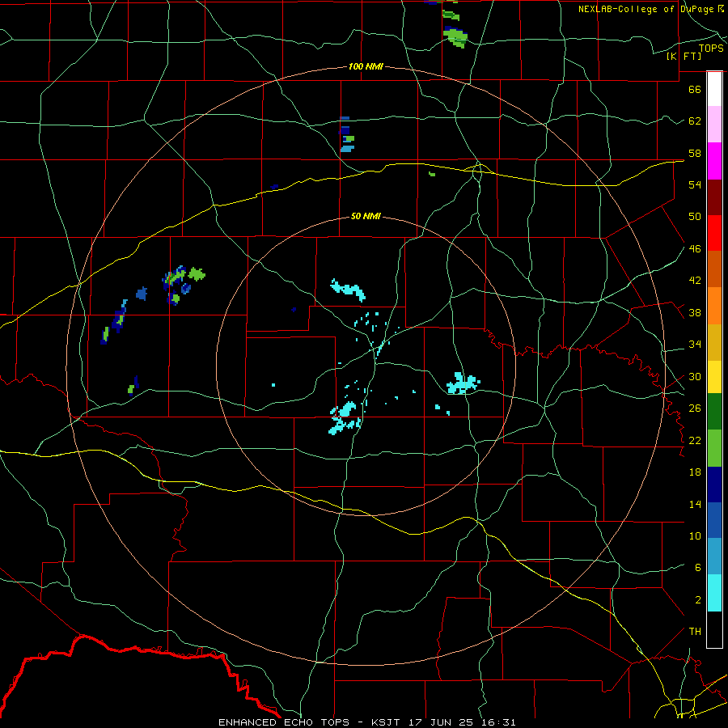728x728 pixels.
Task: Click the navy blue legend color band
Action: click(x=714, y=485)
